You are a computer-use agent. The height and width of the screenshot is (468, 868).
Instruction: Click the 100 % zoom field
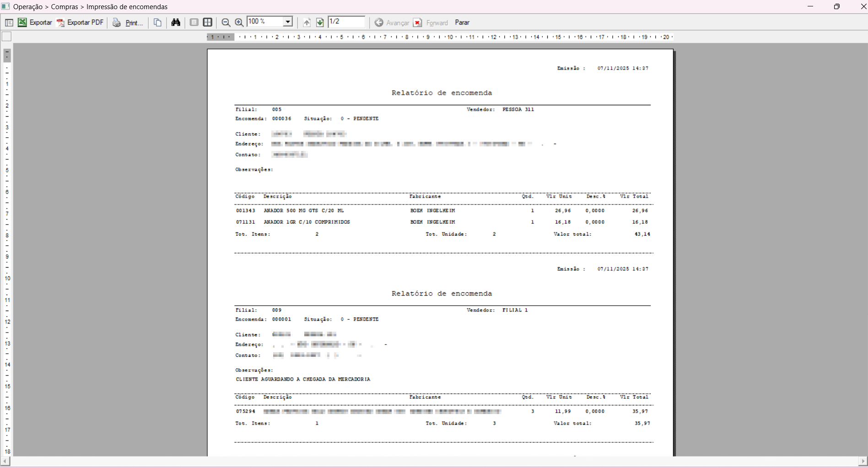point(265,22)
